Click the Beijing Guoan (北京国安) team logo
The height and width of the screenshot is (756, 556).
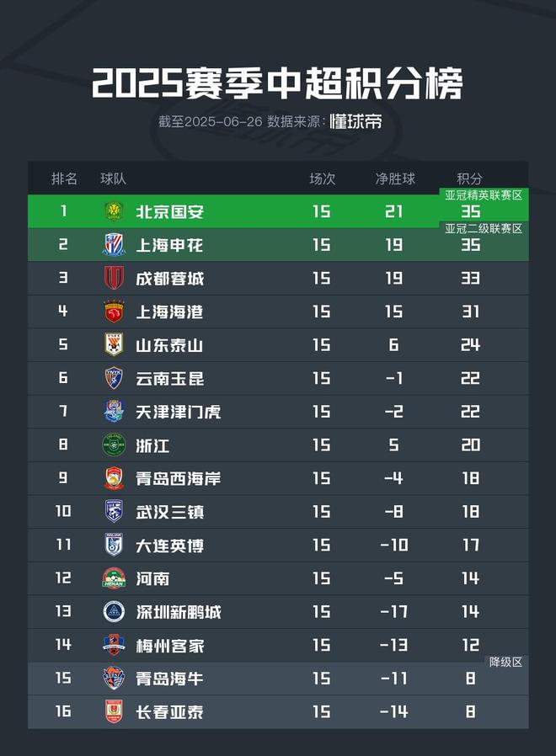point(114,211)
